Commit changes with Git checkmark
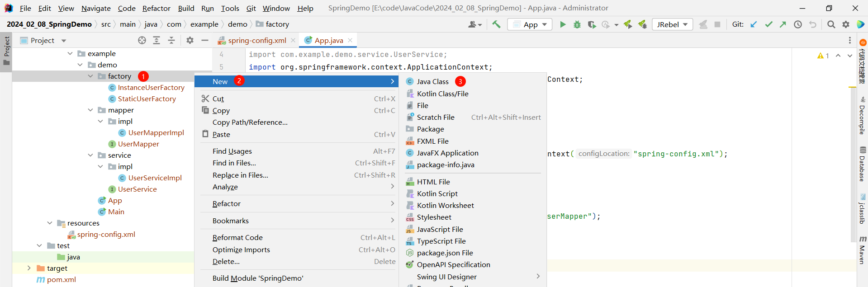This screenshot has width=868, height=287. pos(768,24)
